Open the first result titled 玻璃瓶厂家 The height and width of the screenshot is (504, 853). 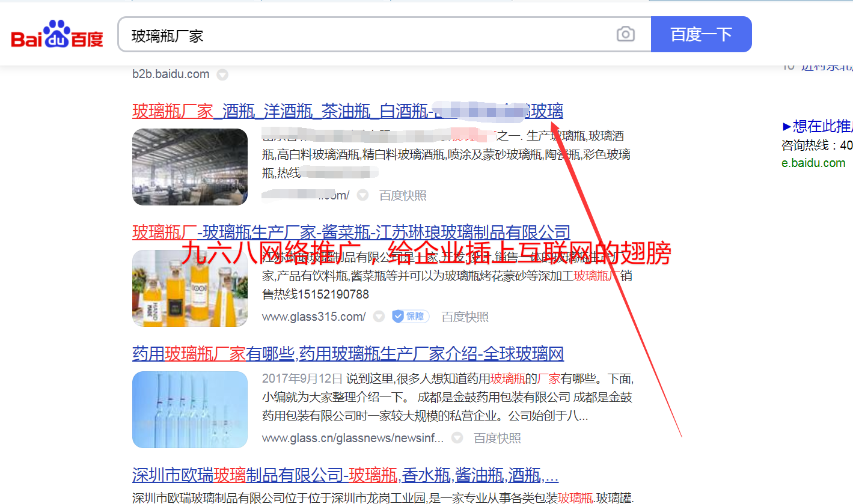[271, 112]
